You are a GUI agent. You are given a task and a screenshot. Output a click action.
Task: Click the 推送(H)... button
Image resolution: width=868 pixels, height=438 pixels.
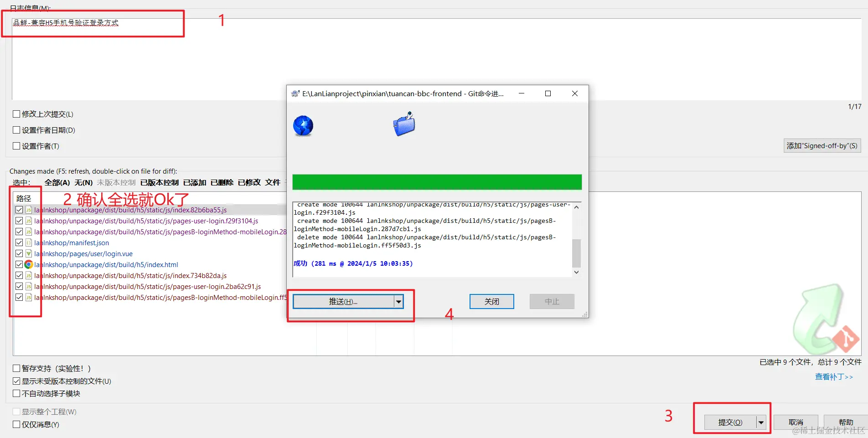[343, 302]
